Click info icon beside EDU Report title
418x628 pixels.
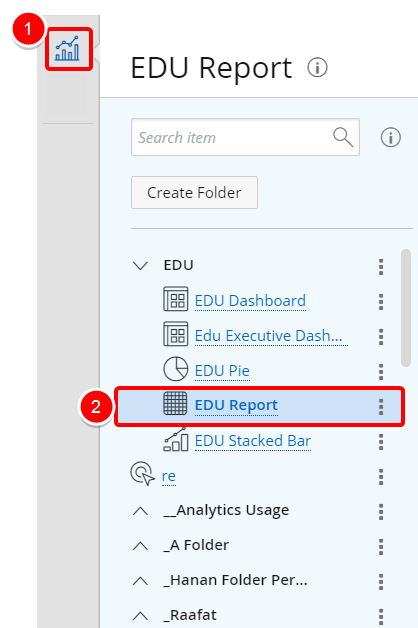317,67
